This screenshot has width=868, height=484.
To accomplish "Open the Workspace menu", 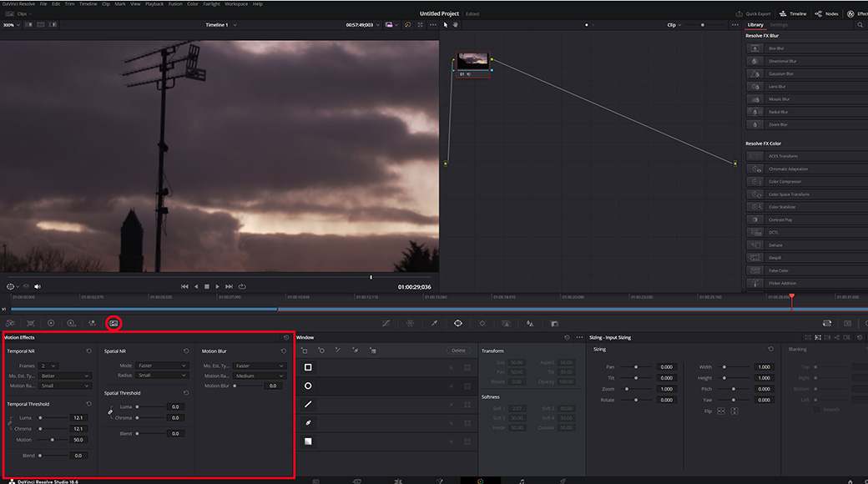I will (236, 4).
